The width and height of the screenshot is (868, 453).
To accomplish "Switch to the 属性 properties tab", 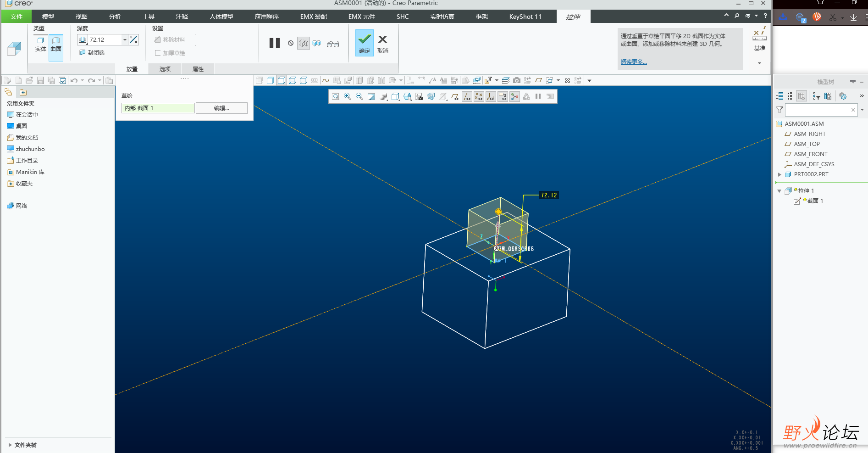I will [x=198, y=69].
